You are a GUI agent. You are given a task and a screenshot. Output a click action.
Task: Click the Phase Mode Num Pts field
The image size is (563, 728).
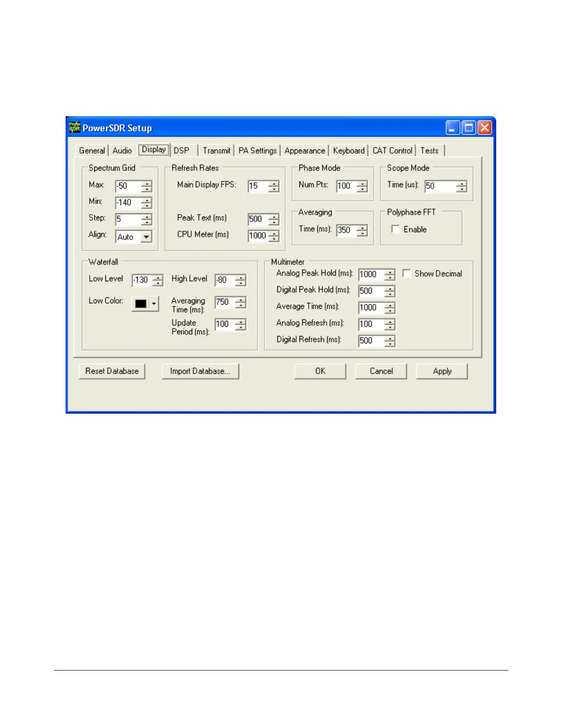coord(346,186)
